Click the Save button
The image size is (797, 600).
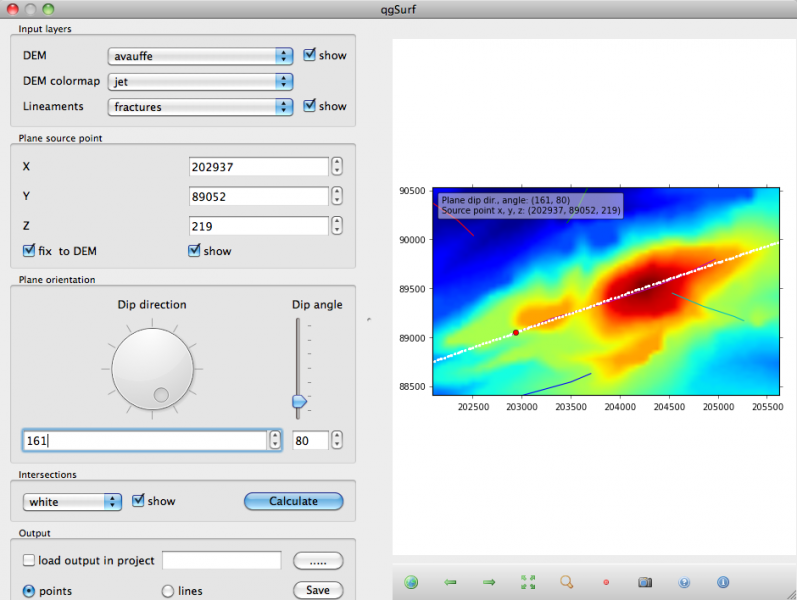pyautogui.click(x=317, y=590)
